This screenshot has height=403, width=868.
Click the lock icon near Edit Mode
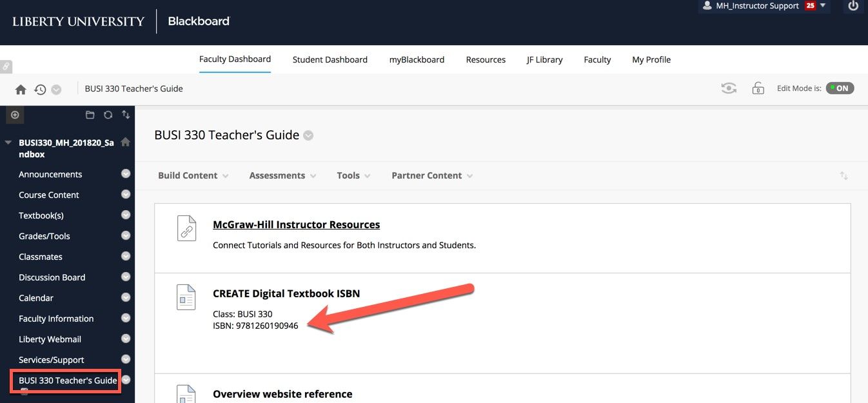click(758, 88)
